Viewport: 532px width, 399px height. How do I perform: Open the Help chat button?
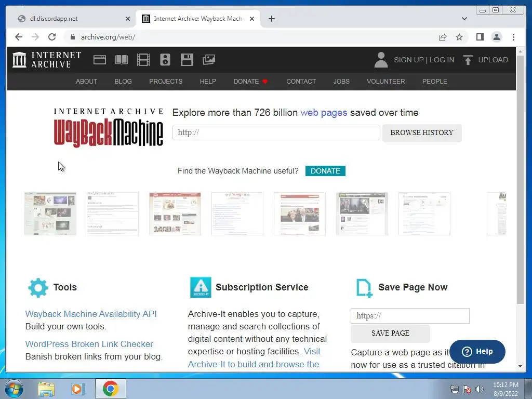tap(477, 352)
